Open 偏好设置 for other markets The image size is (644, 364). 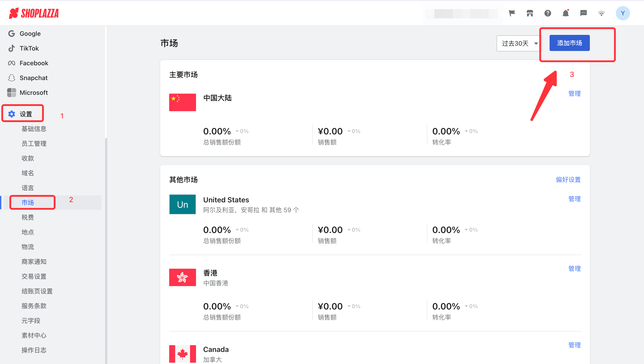point(568,180)
